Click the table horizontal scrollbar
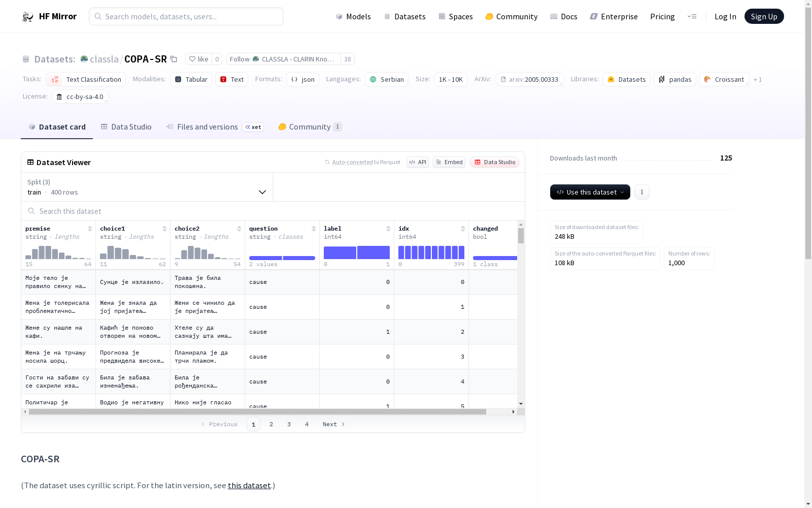Viewport: 812px width, 508px height. click(257, 411)
